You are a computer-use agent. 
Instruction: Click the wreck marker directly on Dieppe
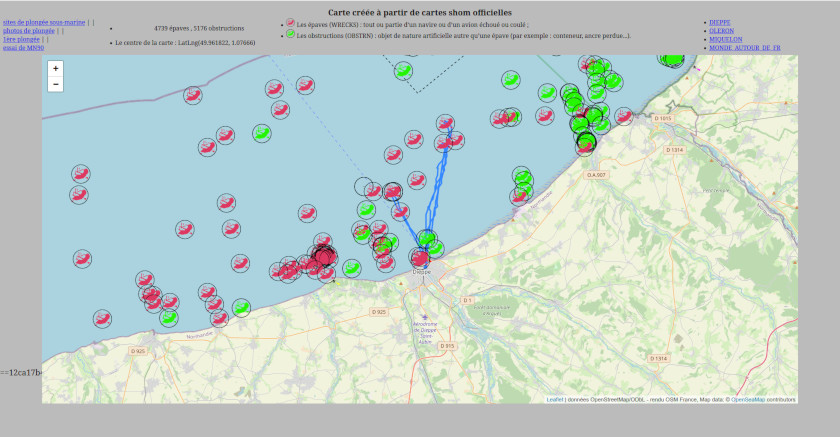click(x=421, y=258)
